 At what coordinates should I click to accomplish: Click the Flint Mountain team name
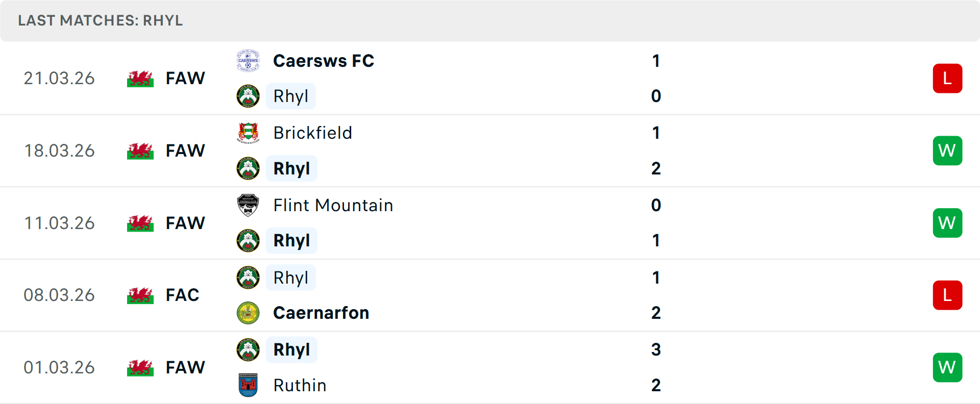333,205
